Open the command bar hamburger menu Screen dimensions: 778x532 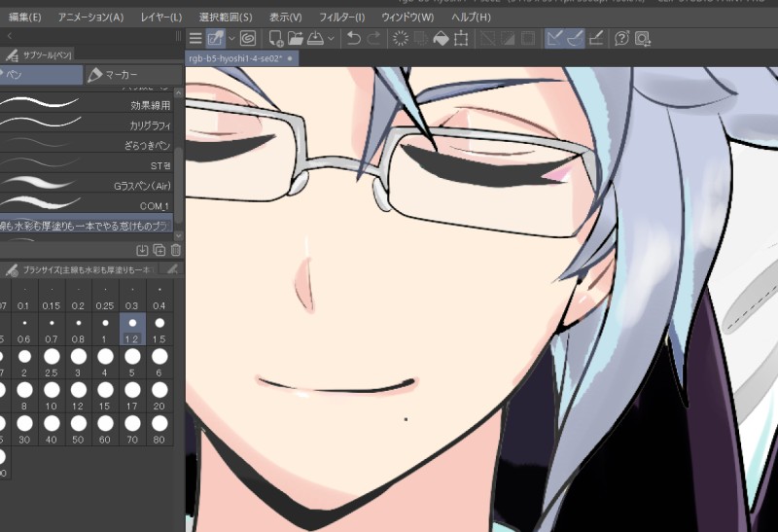tap(195, 38)
